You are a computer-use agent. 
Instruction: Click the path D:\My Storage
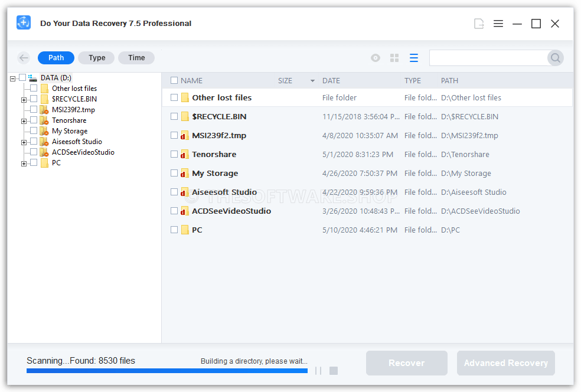coord(466,173)
